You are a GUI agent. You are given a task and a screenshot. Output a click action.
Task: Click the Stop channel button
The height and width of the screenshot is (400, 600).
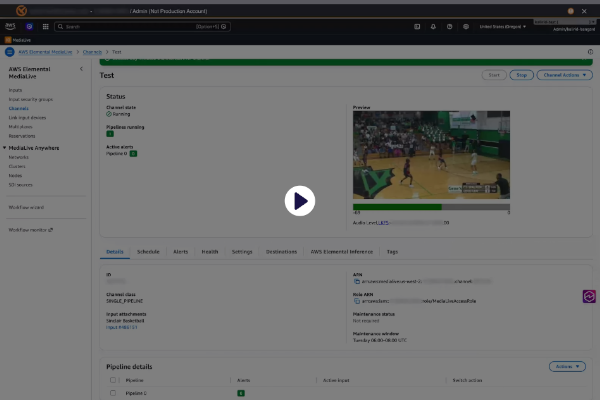tap(522, 75)
